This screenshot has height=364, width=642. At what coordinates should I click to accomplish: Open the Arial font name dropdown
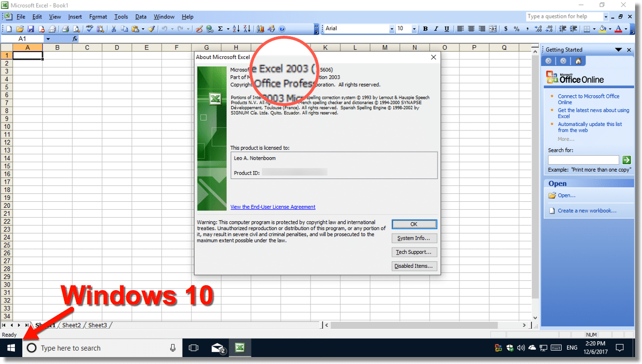391,29
